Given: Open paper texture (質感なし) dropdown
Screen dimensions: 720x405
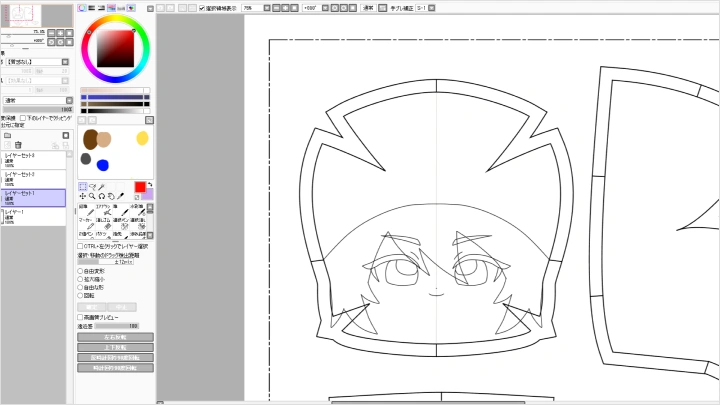Looking at the screenshot, I should point(65,62).
